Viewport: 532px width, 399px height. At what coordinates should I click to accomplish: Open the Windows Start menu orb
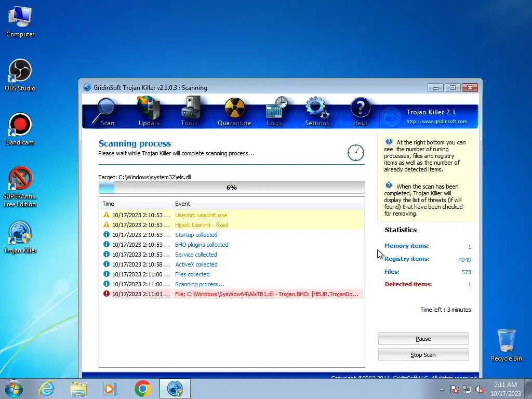pos(14,389)
